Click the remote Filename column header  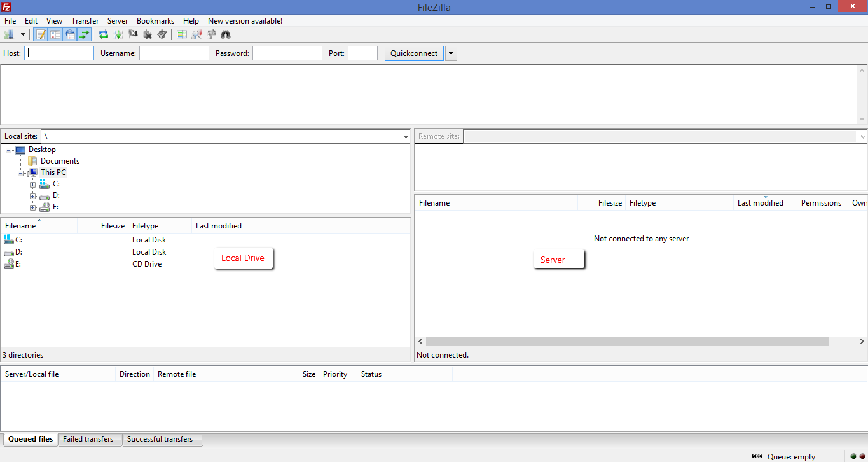[497, 203]
